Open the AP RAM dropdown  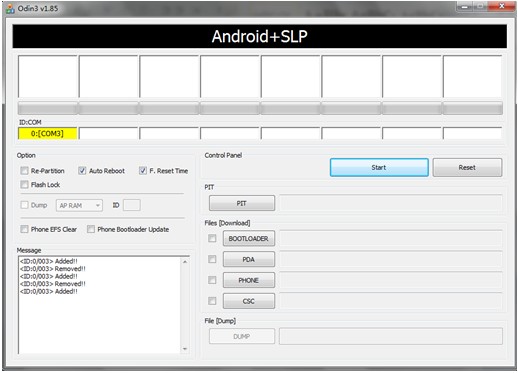click(x=79, y=205)
